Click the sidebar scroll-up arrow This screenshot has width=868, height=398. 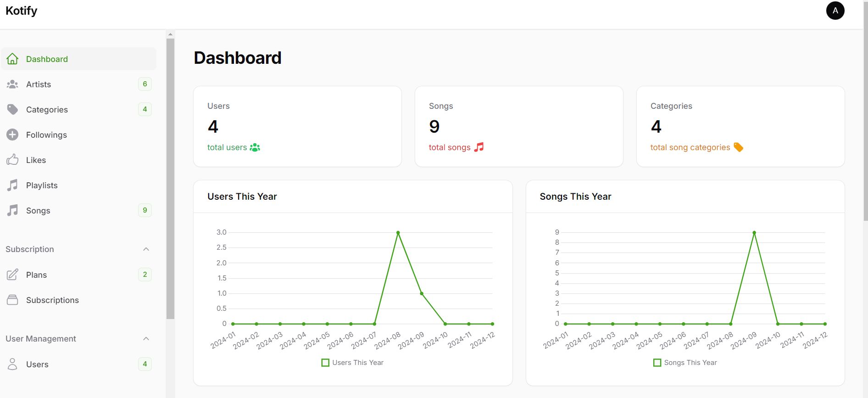(x=170, y=34)
